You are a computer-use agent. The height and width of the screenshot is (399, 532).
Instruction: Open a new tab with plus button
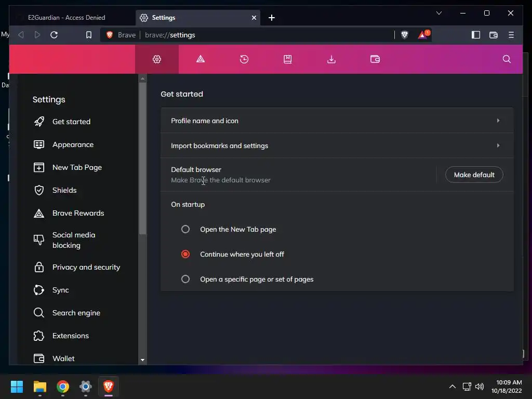(271, 18)
